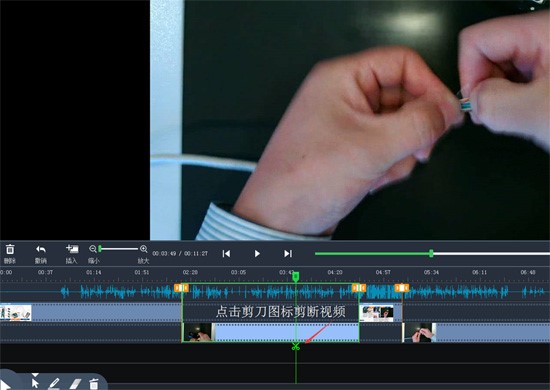The height and width of the screenshot is (390, 550).
Task: Click the zoom-in magnifier icon
Action: pos(143,249)
